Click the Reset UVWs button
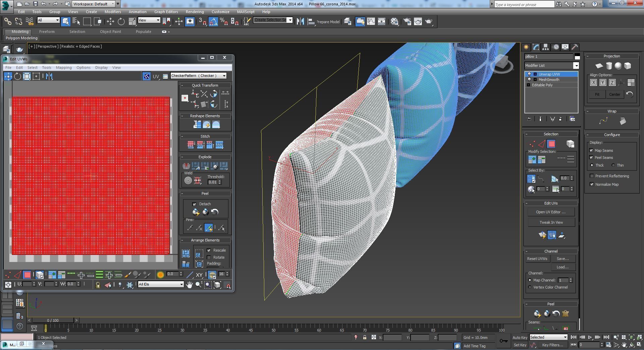644x350 pixels. click(x=537, y=259)
